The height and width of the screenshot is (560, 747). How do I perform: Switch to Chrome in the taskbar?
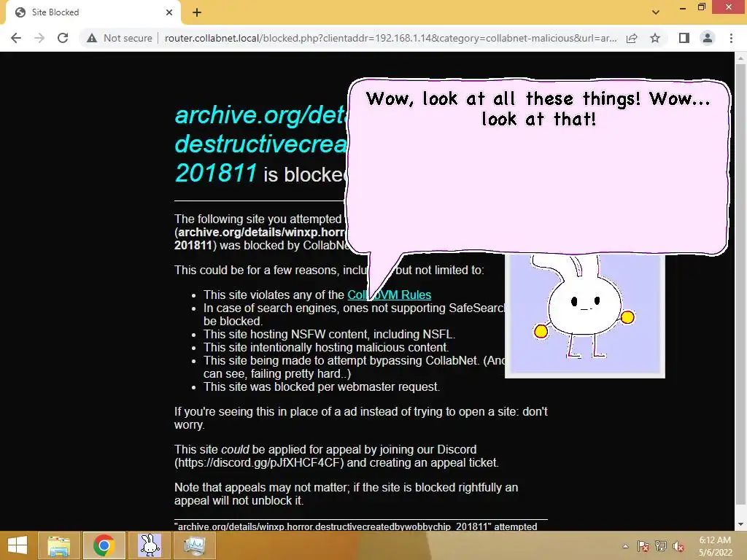(x=104, y=545)
